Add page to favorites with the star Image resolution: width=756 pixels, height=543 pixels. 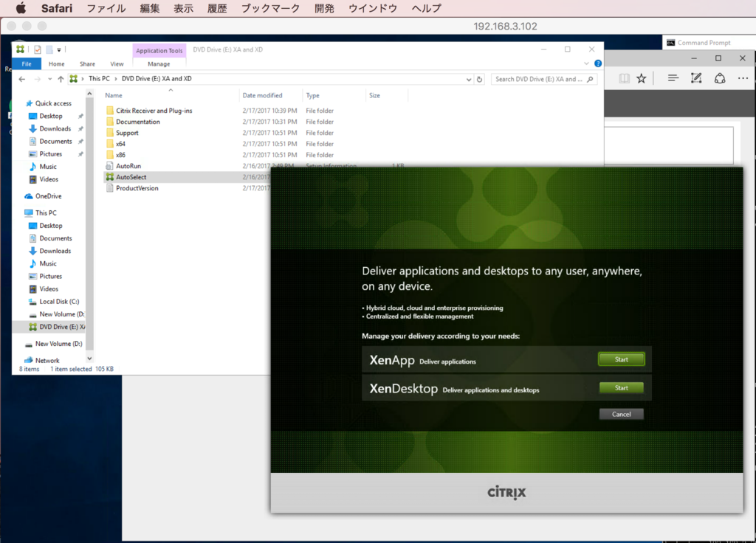tap(642, 78)
